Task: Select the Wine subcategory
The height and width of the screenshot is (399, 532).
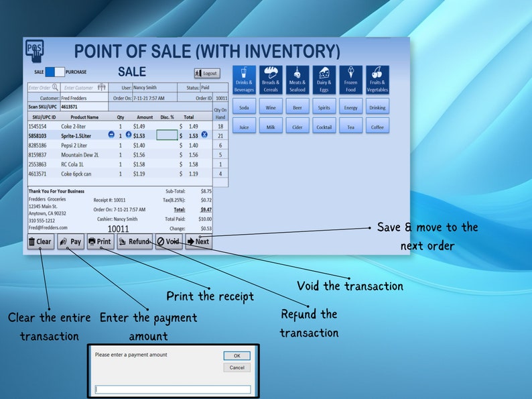Action: click(271, 107)
